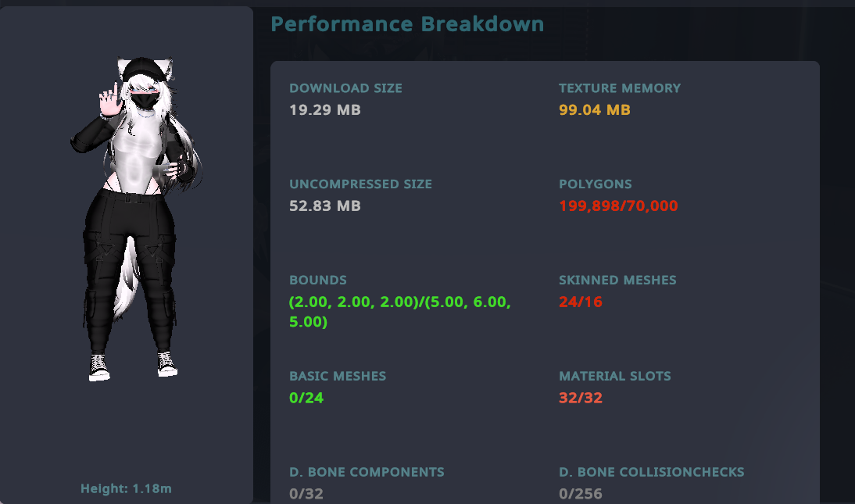
Task: Select the Uncompressed Size label
Action: click(x=360, y=184)
